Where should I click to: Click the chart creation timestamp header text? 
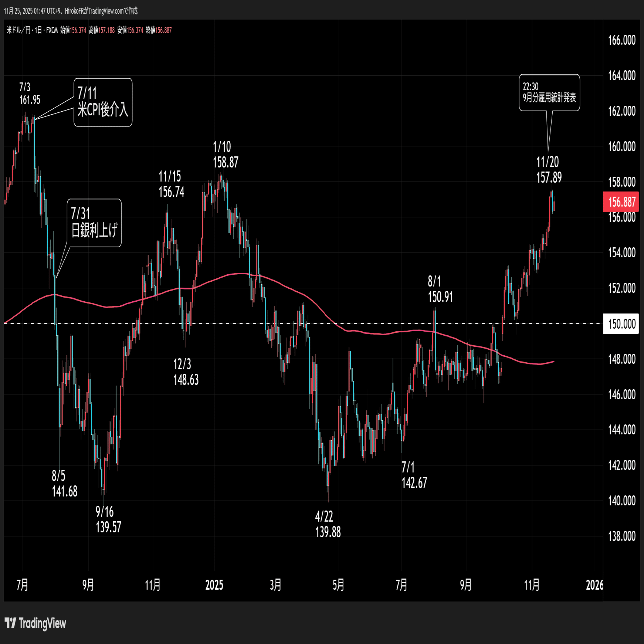click(71, 11)
